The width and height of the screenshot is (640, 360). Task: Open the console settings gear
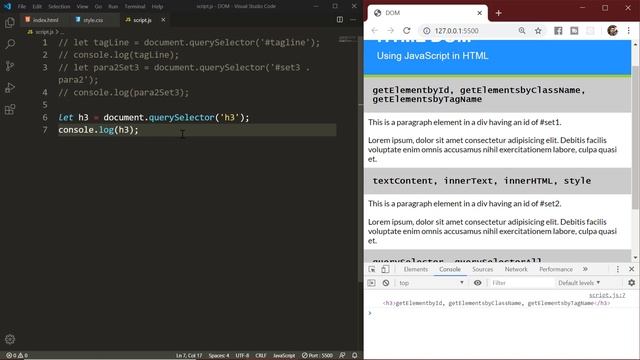point(631,283)
